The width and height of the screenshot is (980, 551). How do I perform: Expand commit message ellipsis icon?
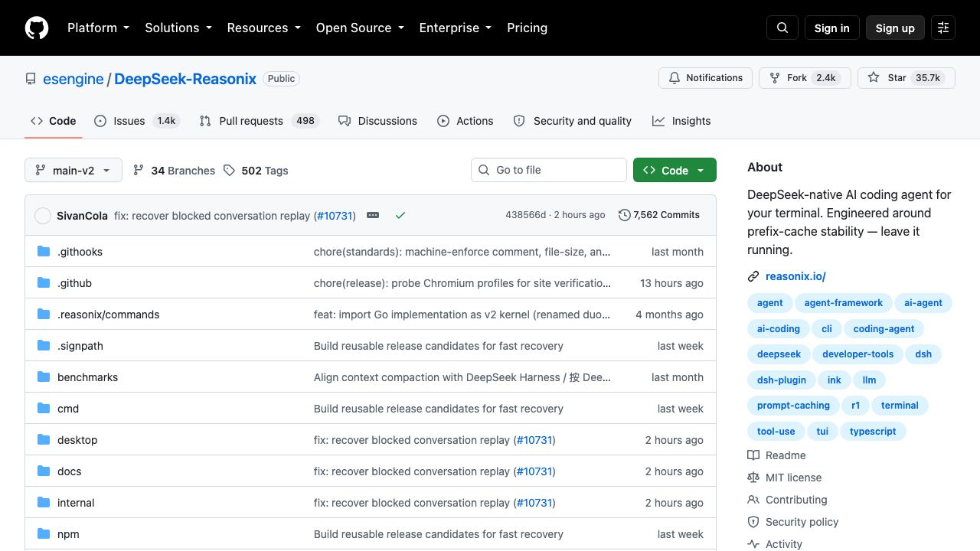click(x=373, y=215)
